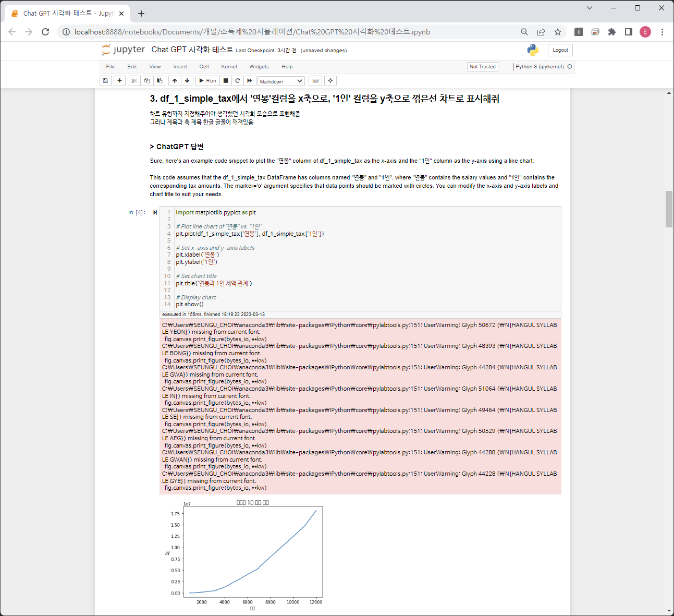Go forward in browser history
The image size is (674, 616).
point(29,32)
